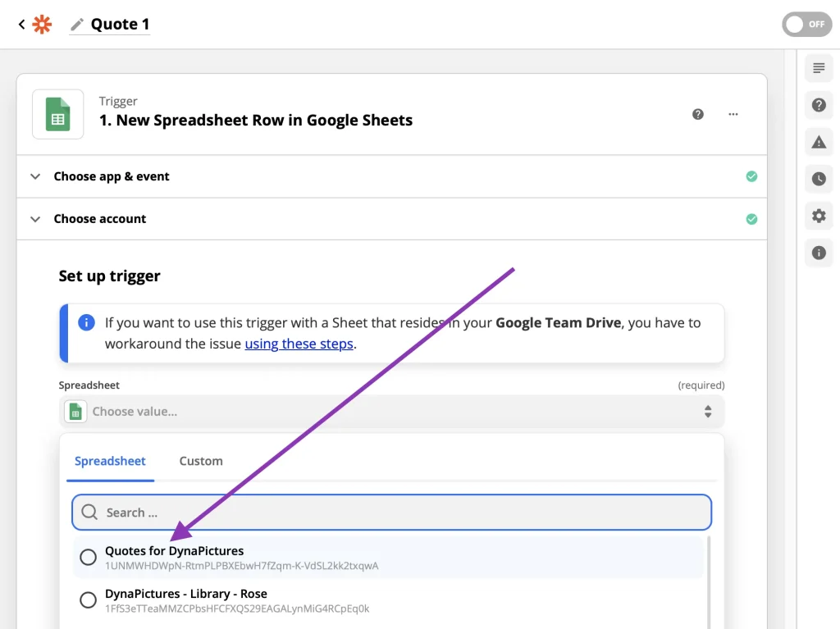Open the Google Sheets trigger app icon
Screen dimensions: 840x629
point(58,114)
